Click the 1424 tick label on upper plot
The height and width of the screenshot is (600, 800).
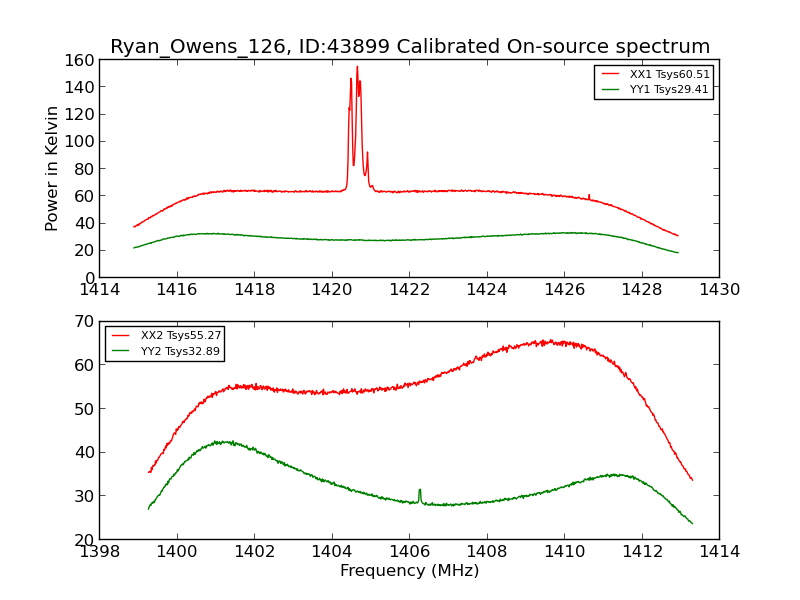487,290
